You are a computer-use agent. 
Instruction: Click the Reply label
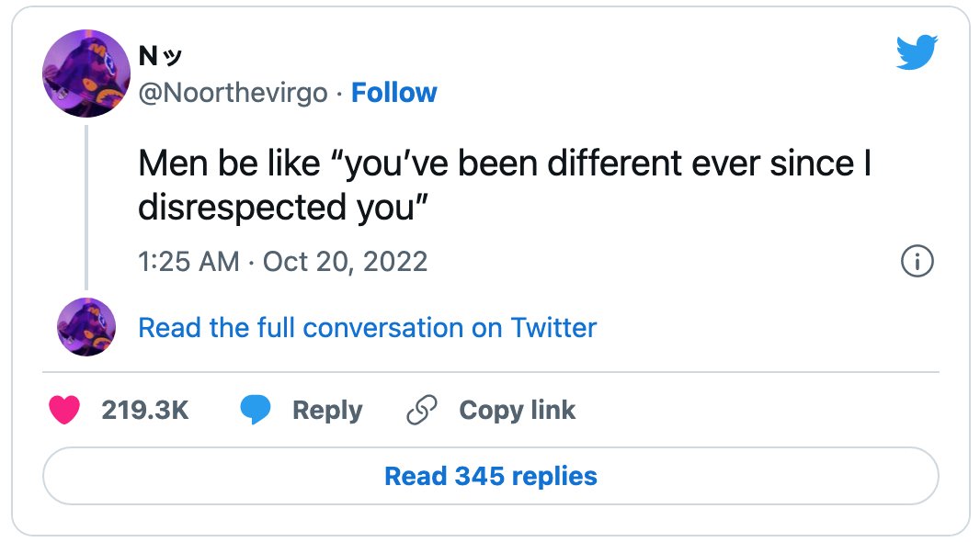tap(327, 411)
